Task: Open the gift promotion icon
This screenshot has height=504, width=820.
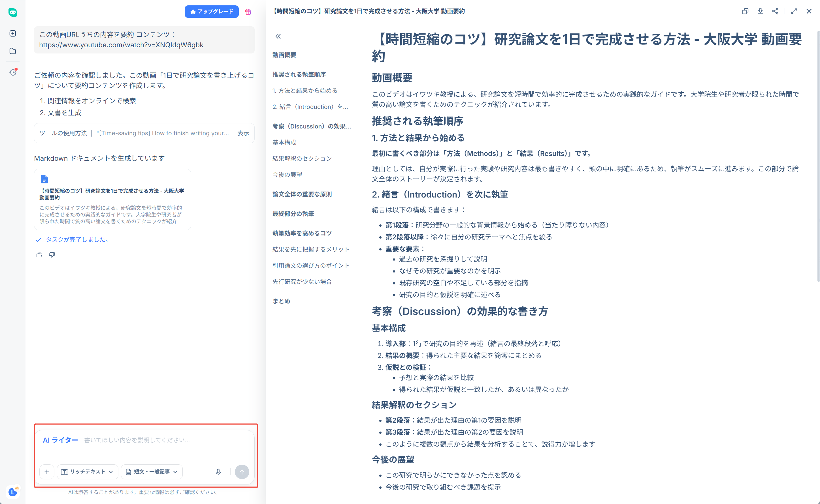Action: (248, 11)
